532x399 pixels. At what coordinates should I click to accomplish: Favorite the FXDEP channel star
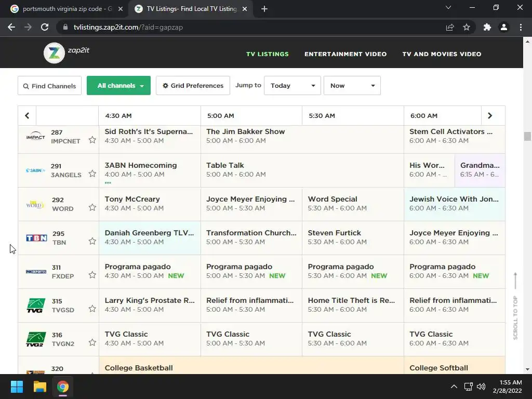pyautogui.click(x=92, y=275)
